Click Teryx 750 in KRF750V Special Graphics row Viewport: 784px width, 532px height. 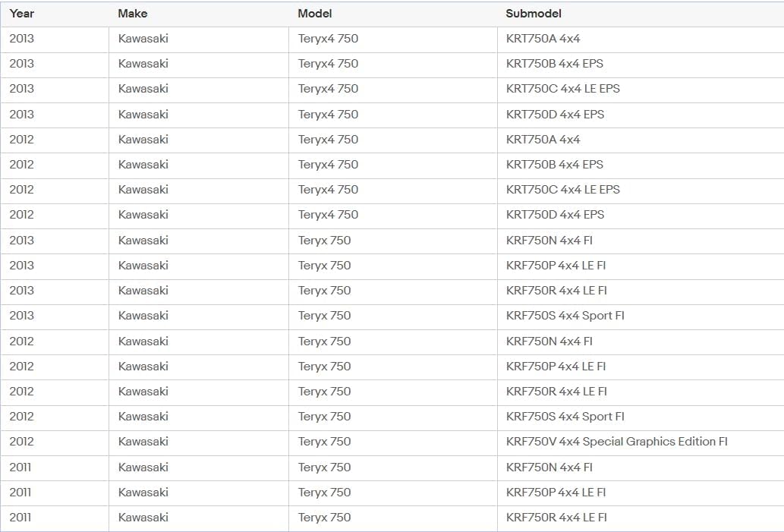coord(325,442)
